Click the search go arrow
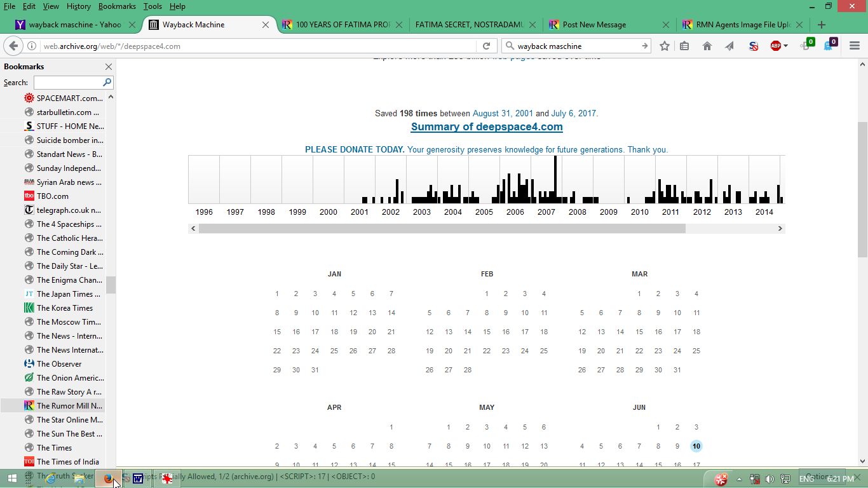The height and width of the screenshot is (488, 868). pos(644,46)
